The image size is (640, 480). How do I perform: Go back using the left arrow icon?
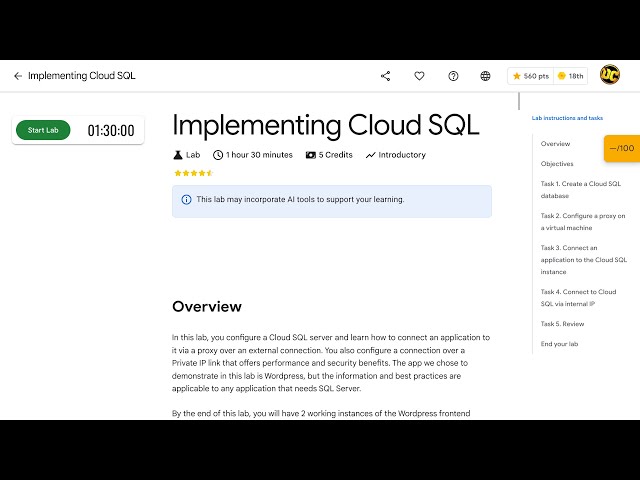(18, 76)
